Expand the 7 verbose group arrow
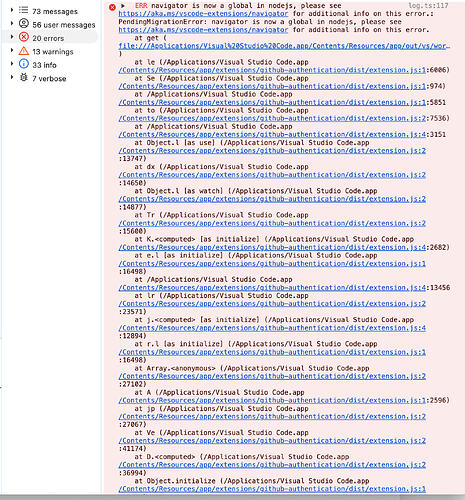This screenshot has height=500, width=465. (12, 77)
